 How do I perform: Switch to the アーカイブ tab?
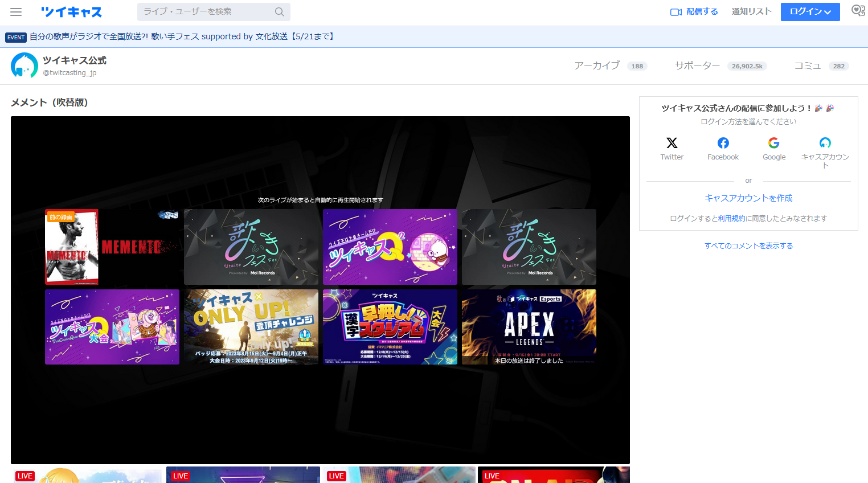597,66
